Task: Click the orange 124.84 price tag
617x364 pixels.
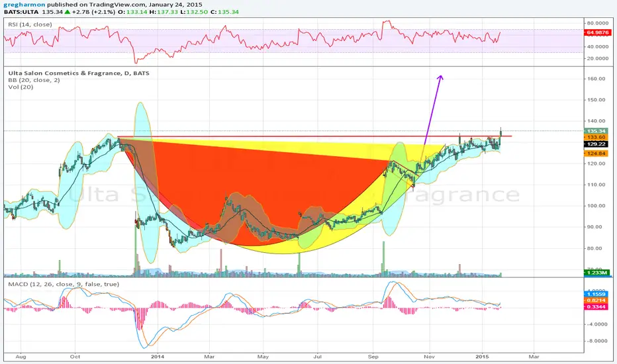Action: (x=596, y=154)
